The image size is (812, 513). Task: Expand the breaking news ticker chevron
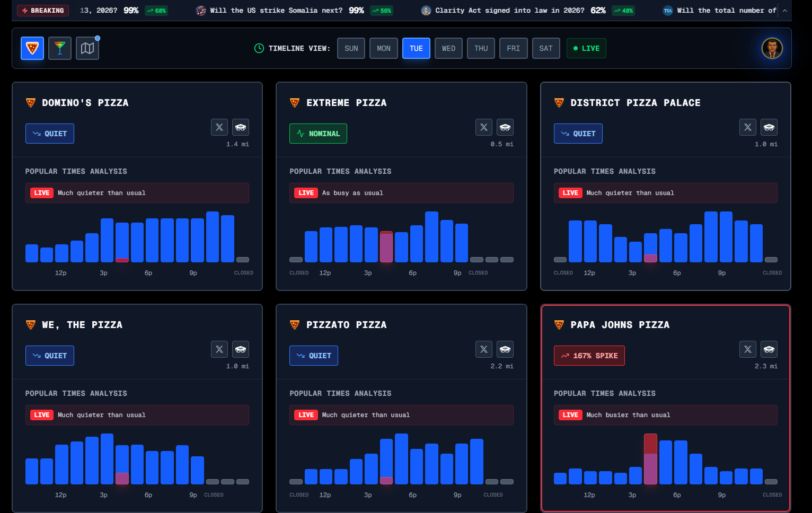pyautogui.click(x=785, y=11)
